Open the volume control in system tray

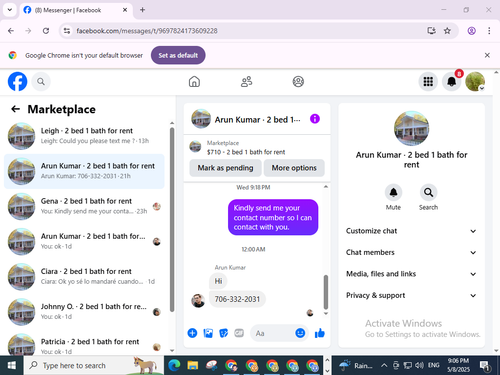point(419,365)
